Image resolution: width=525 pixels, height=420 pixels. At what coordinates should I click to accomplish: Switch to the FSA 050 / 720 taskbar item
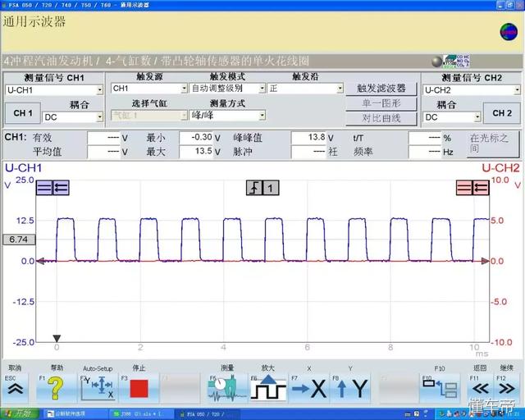click(207, 414)
